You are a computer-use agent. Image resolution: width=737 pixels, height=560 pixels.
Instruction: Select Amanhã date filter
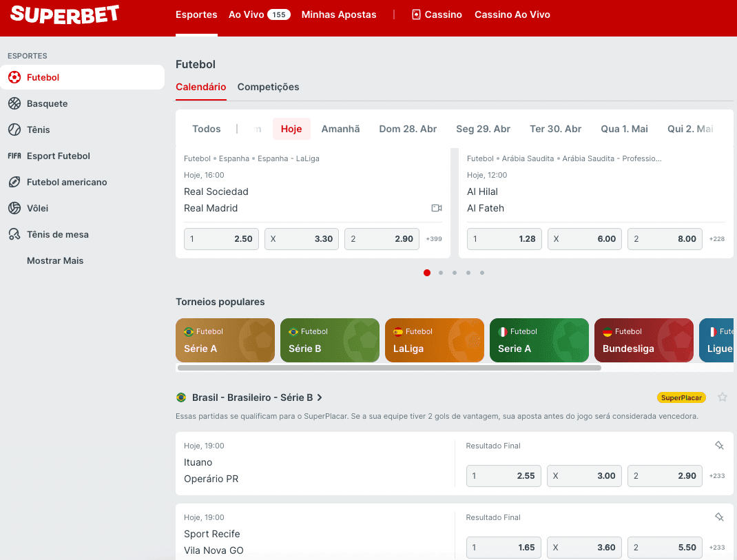[340, 129]
